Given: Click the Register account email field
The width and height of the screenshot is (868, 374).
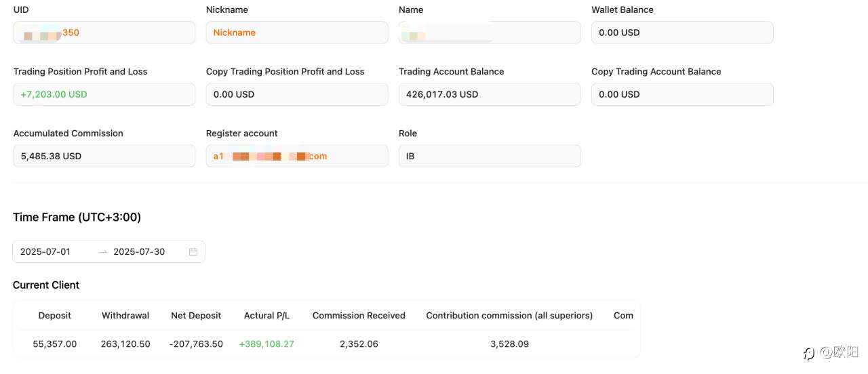Looking at the screenshot, I should (x=296, y=156).
